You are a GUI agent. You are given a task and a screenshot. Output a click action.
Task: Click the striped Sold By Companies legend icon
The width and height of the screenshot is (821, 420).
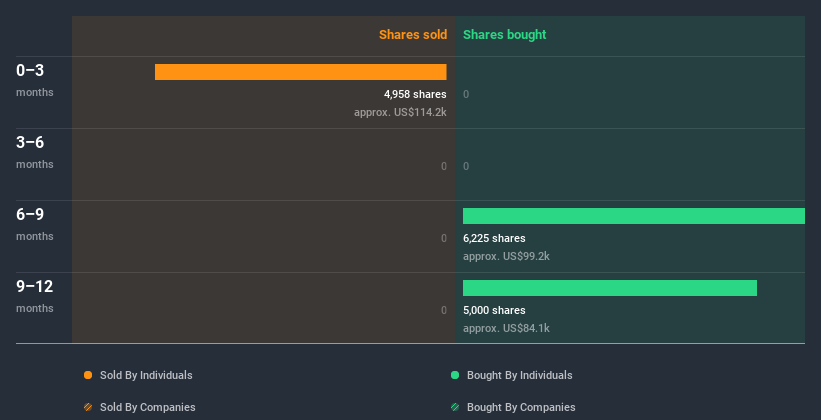pyautogui.click(x=88, y=407)
